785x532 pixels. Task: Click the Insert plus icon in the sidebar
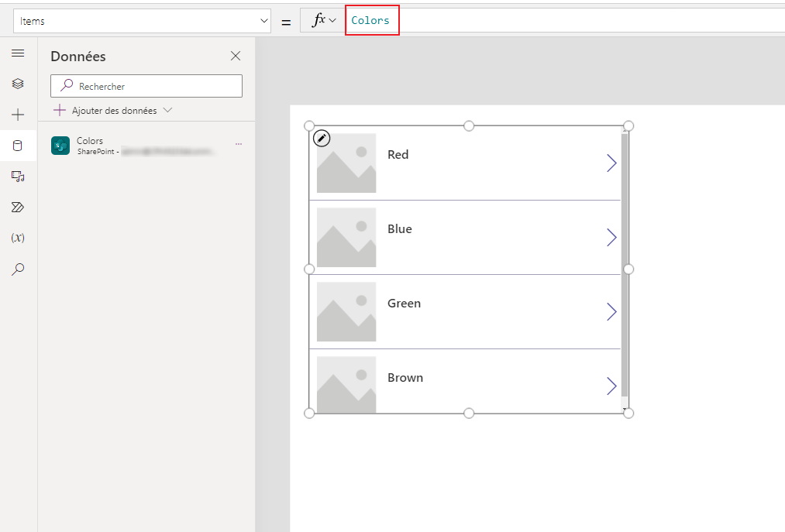pyautogui.click(x=18, y=115)
